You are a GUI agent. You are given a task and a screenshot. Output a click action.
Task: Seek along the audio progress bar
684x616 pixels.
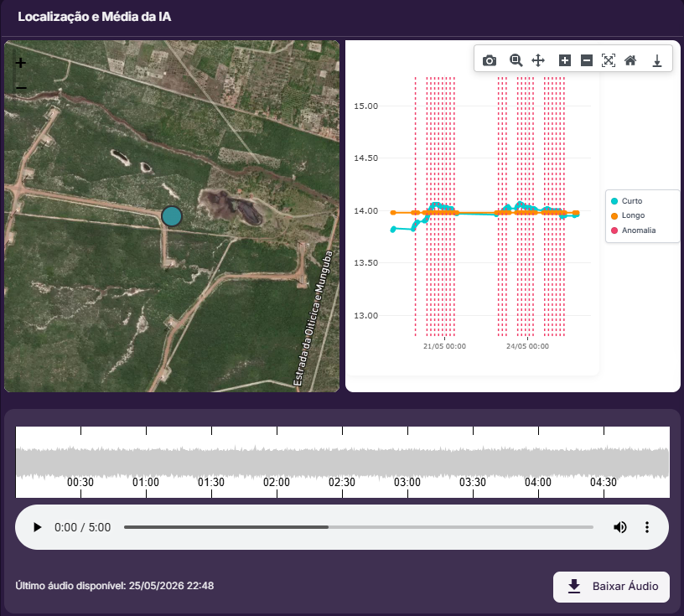[x=359, y=527]
